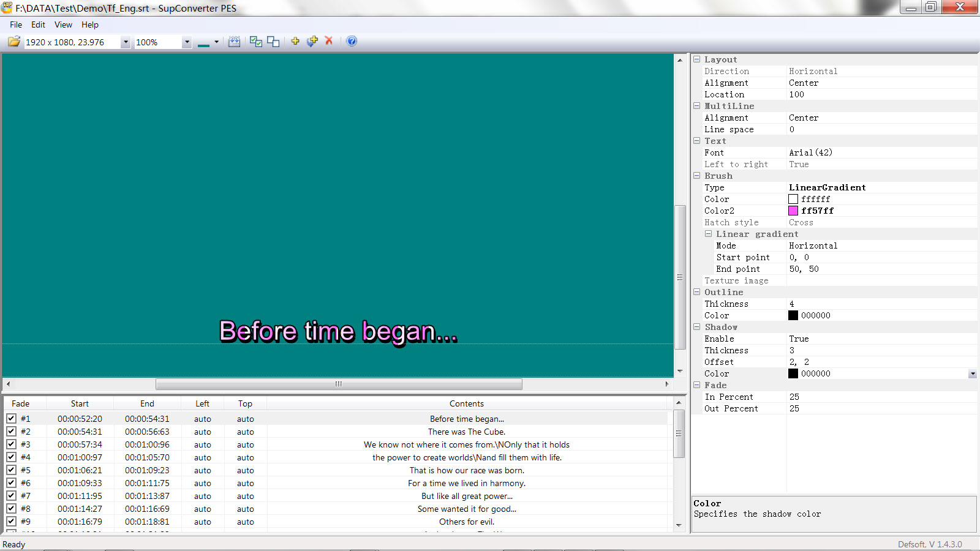
Task: Sort by the Start column header
Action: [80, 403]
